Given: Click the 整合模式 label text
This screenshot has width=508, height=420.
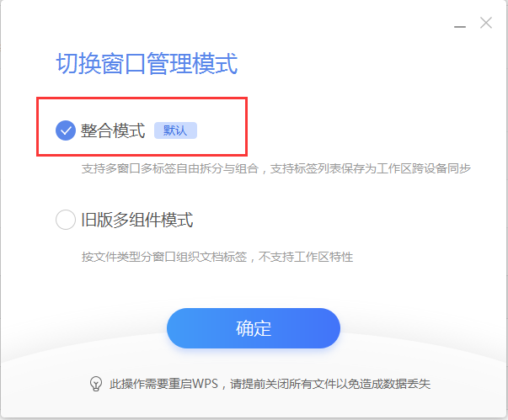Looking at the screenshot, I should [113, 130].
